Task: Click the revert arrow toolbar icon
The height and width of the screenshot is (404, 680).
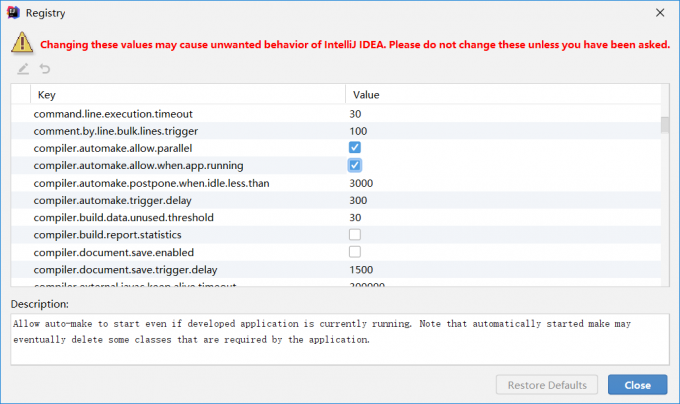Action: [x=45, y=68]
